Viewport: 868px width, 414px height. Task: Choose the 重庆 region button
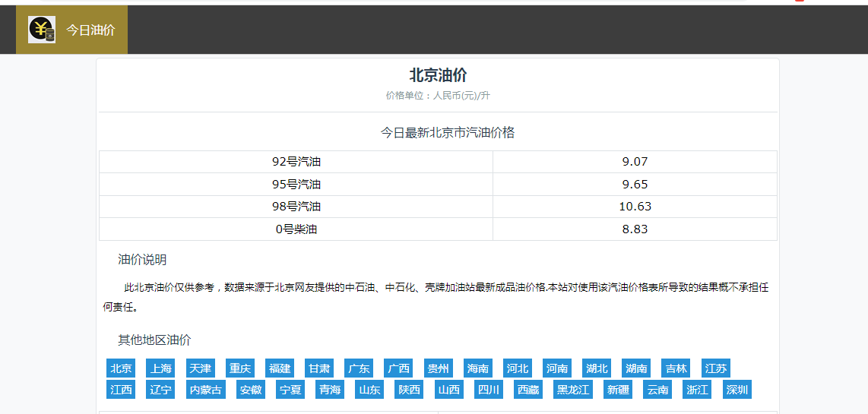(x=239, y=368)
